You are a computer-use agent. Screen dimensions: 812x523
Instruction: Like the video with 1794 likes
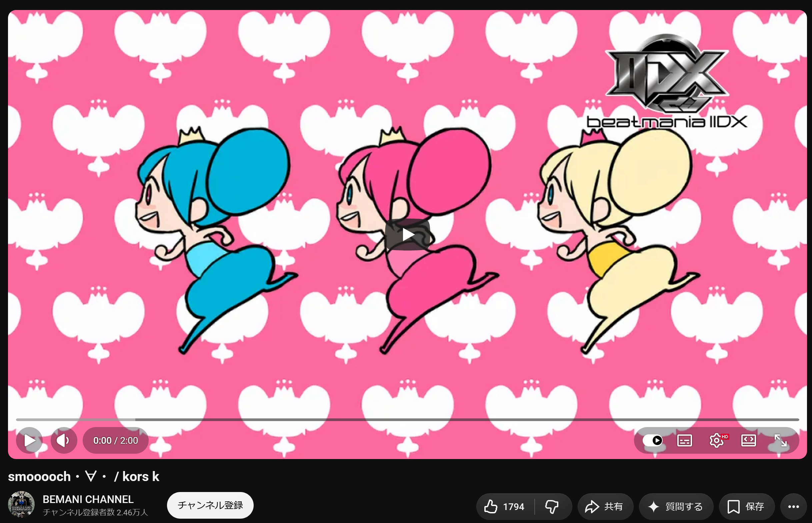pyautogui.click(x=505, y=507)
